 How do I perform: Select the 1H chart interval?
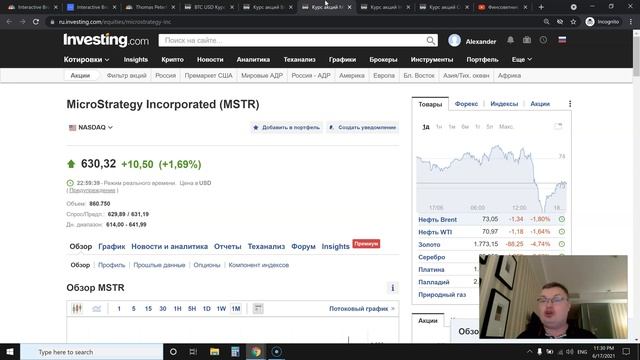[x=178, y=309]
